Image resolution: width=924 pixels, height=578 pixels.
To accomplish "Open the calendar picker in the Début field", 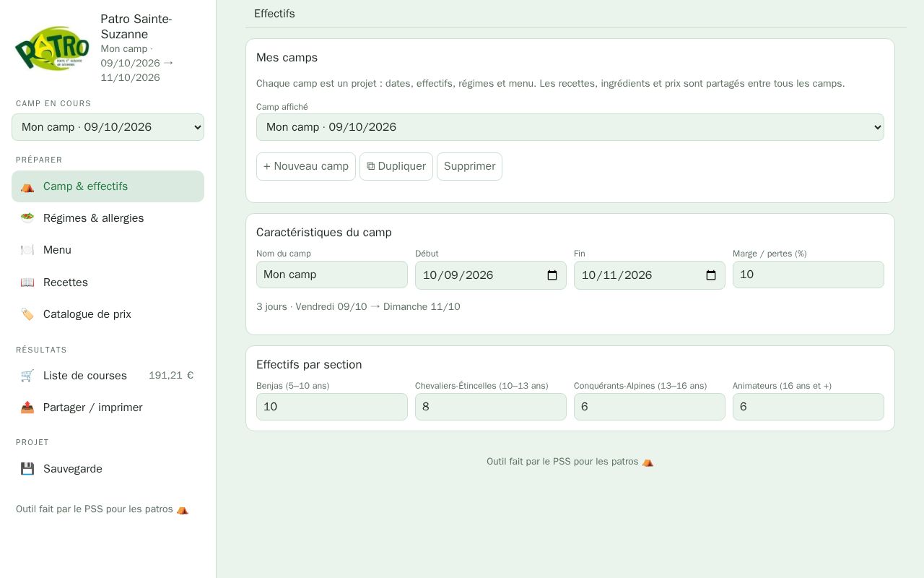I will pos(552,275).
